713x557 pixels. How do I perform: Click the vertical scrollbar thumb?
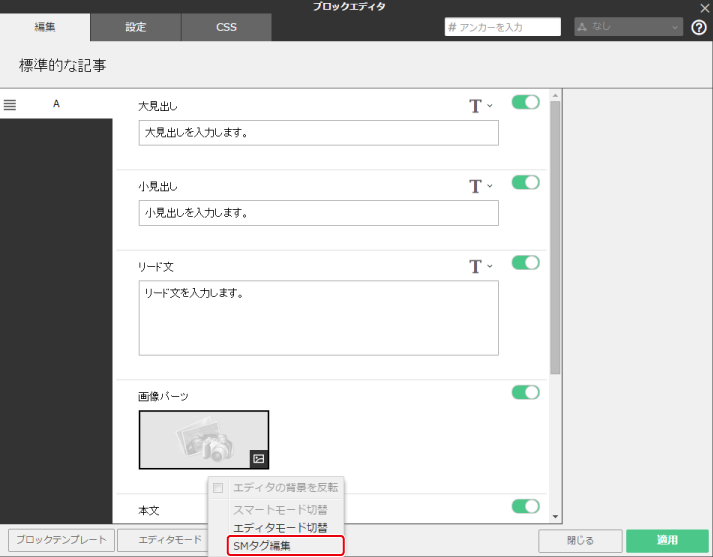pos(555,237)
